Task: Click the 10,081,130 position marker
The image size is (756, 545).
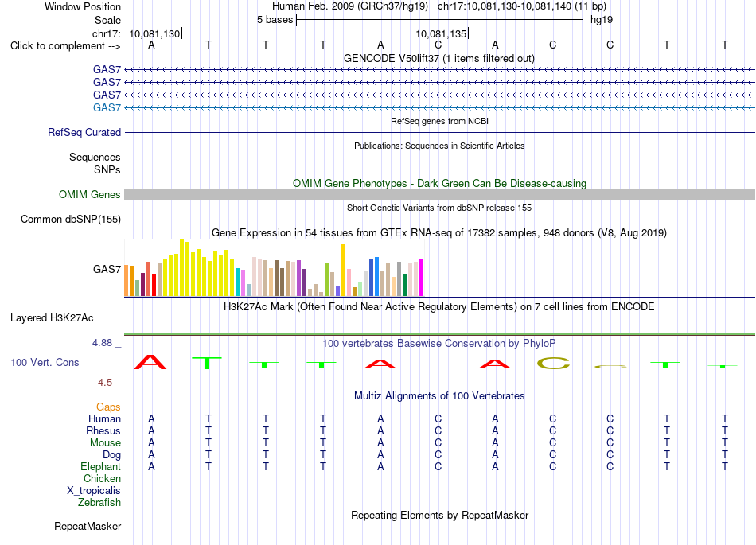Action: click(154, 33)
